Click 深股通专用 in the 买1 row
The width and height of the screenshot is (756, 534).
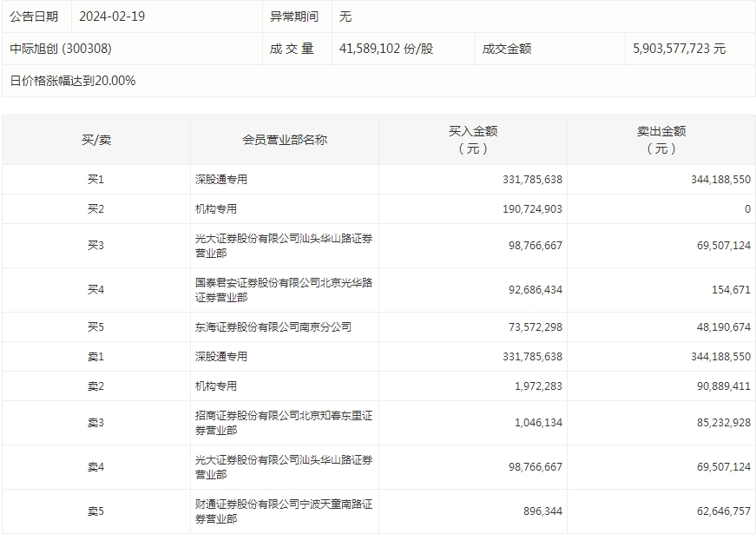tap(221, 180)
